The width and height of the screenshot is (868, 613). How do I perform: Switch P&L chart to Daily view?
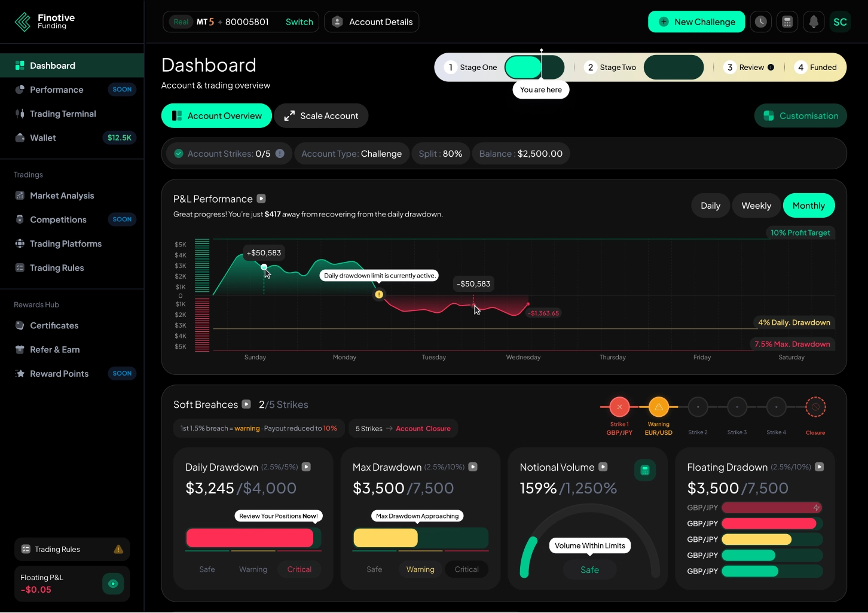click(x=710, y=205)
